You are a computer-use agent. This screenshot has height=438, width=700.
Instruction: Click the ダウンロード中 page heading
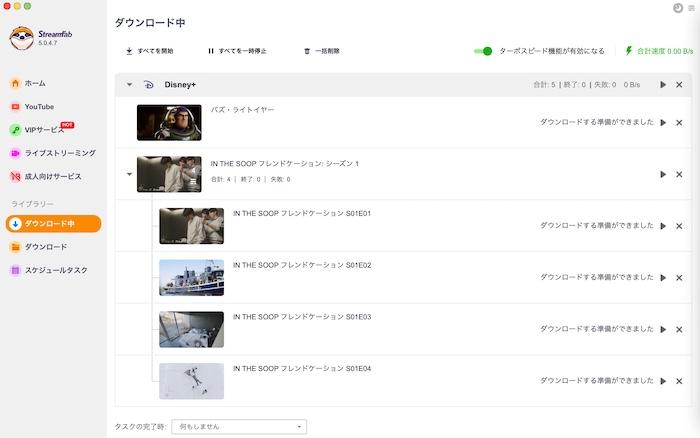[x=150, y=23]
